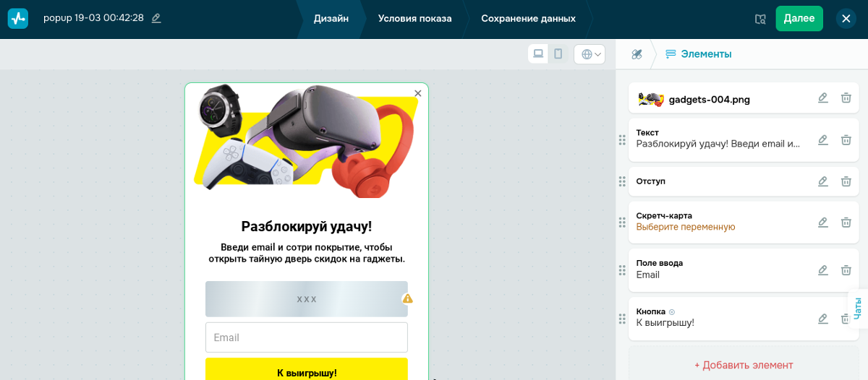Select the Элементы breadcrumb tab
This screenshot has width=868, height=380.
click(699, 54)
